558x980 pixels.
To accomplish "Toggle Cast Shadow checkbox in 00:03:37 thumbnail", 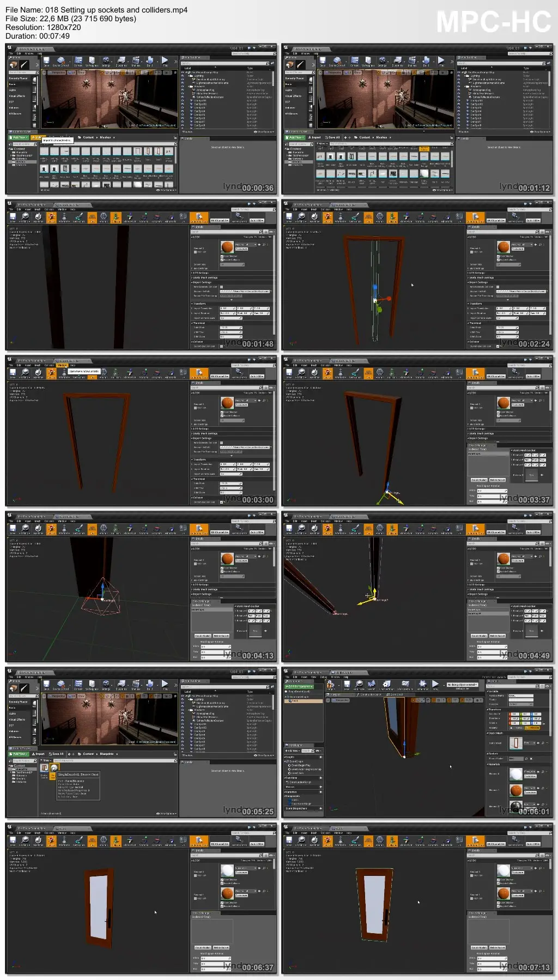I will tap(498, 412).
